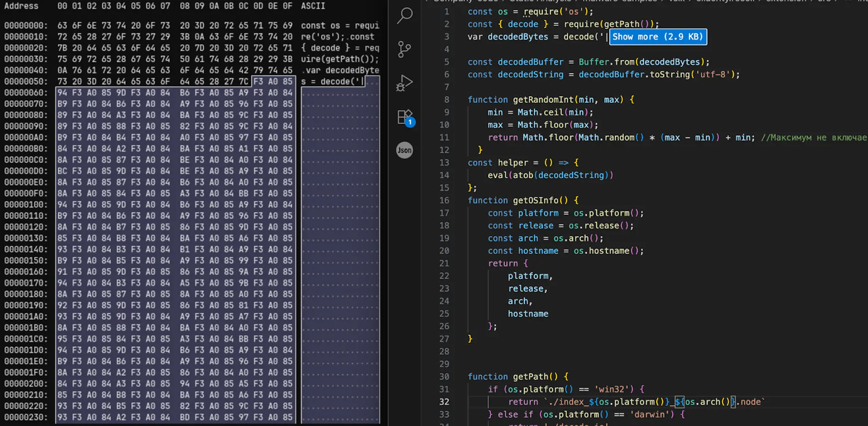Click the "Show more (2.9 KB)" button

(x=658, y=37)
